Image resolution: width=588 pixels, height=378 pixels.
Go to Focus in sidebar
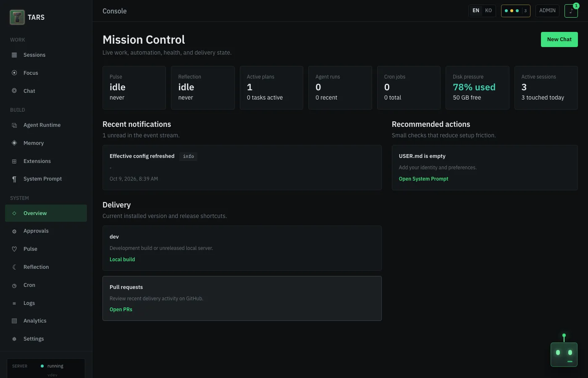[46, 73]
